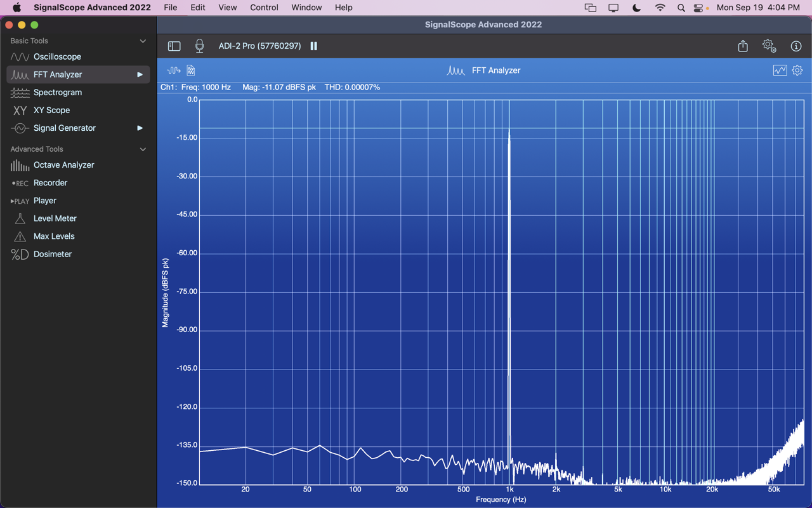812x508 pixels.
Task: Click the FFT Analyzer panel title
Action: [496, 70]
